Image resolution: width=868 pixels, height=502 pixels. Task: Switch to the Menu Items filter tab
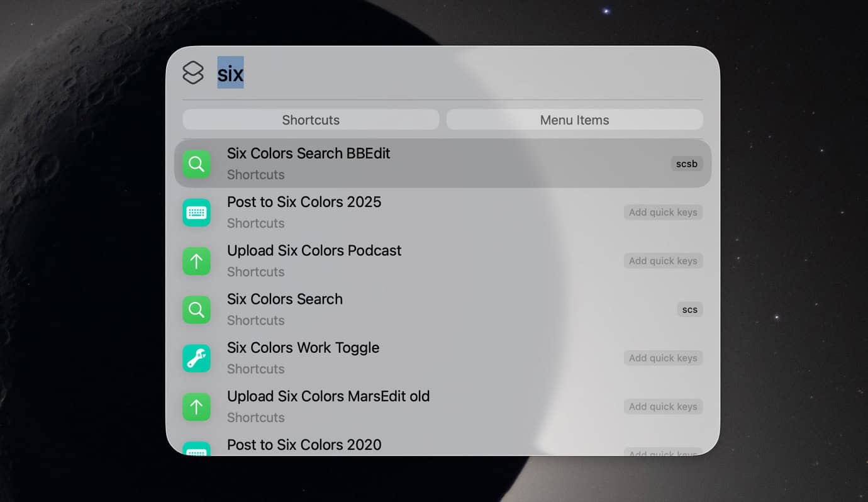(574, 120)
